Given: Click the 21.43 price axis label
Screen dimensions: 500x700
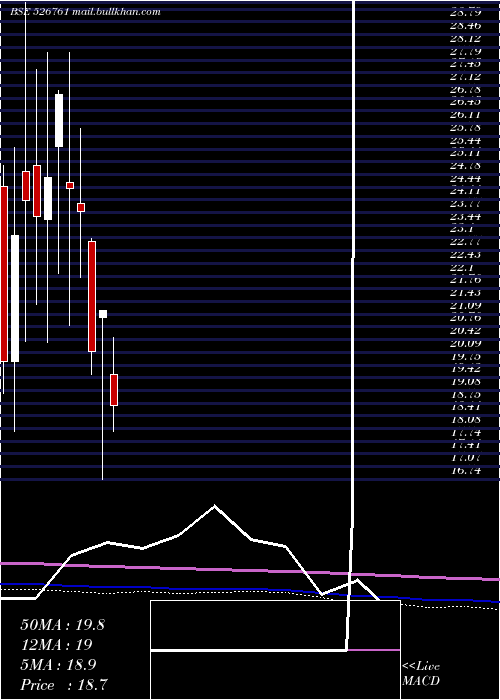Looking at the screenshot, I should point(466,292).
